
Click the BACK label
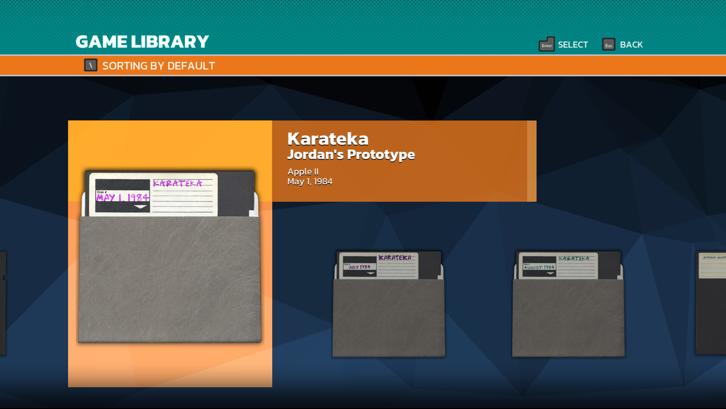pos(631,44)
